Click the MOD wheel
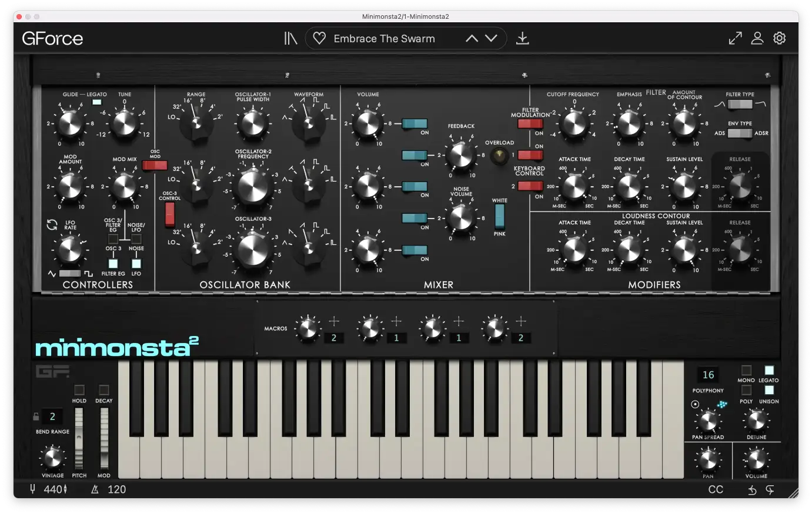Image resolution: width=812 pixels, height=514 pixels. point(104,438)
